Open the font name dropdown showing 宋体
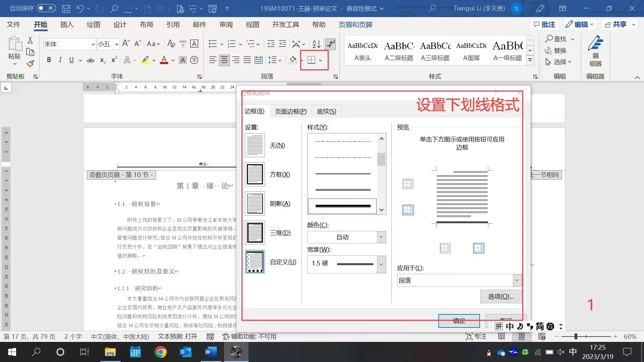Image resolution: width=644 pixels, height=362 pixels. pos(93,44)
